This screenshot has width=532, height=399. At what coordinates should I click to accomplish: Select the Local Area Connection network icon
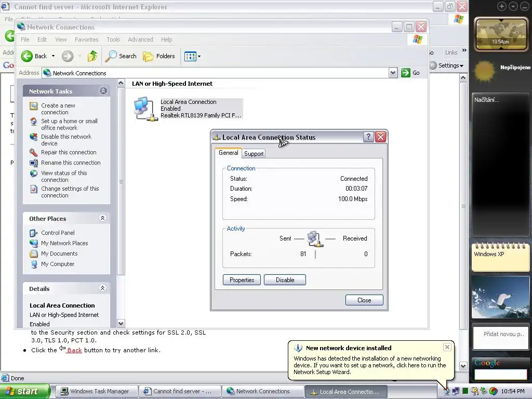coord(145,109)
